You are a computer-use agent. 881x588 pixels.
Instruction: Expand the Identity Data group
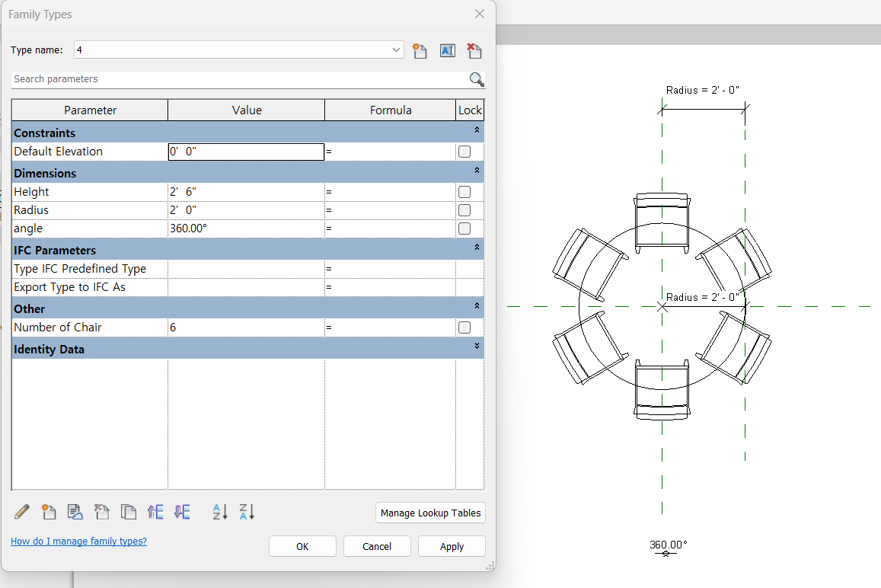pos(477,346)
